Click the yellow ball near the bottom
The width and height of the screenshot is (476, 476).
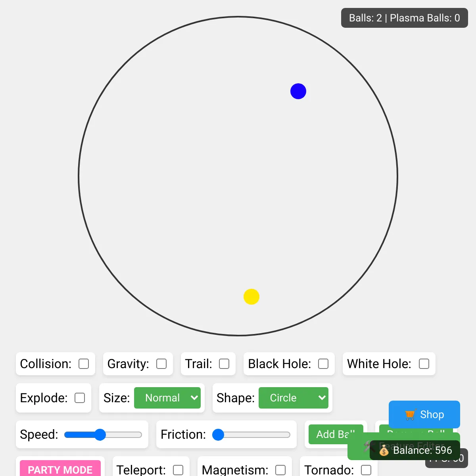(251, 297)
